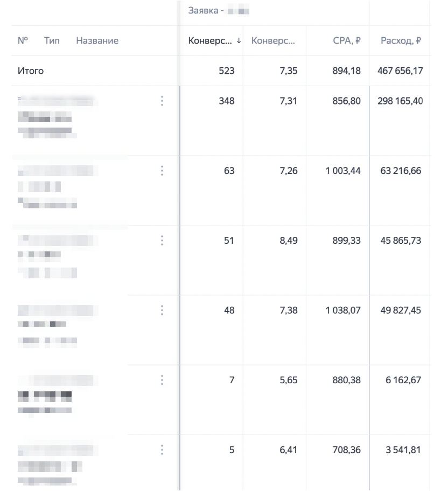The width and height of the screenshot is (448, 492).
Task: Sort table by Расход, ₽ column
Action: tap(401, 40)
